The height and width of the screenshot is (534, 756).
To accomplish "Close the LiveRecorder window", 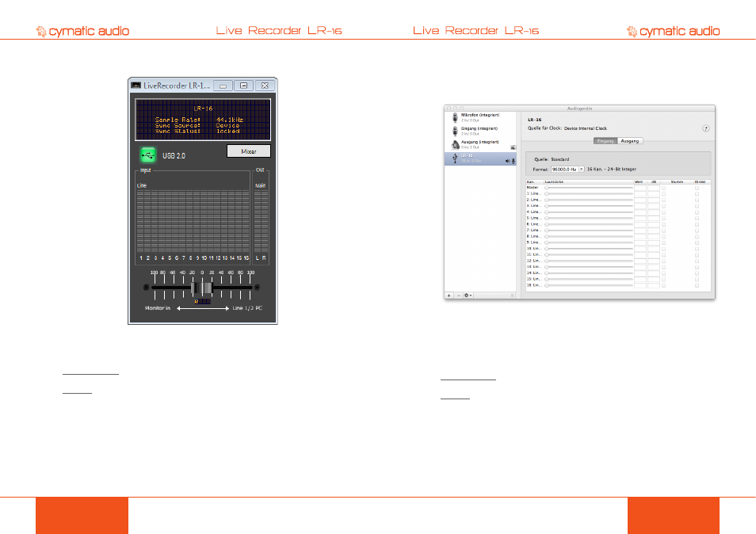I will point(265,86).
